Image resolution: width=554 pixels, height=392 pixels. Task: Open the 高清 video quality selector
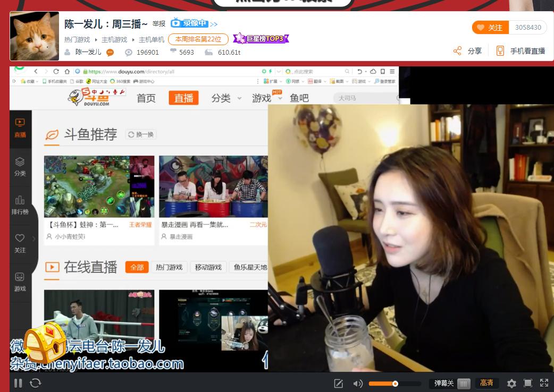pyautogui.click(x=487, y=383)
